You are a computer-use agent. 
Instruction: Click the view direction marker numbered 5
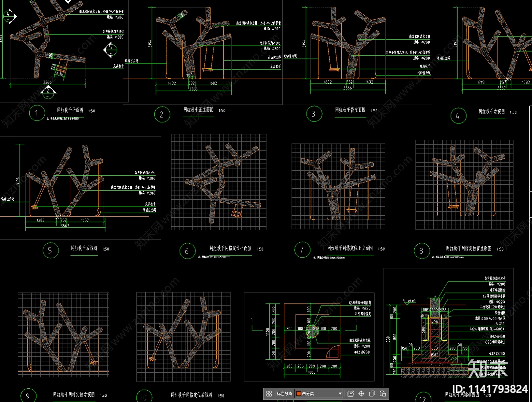(110, 50)
